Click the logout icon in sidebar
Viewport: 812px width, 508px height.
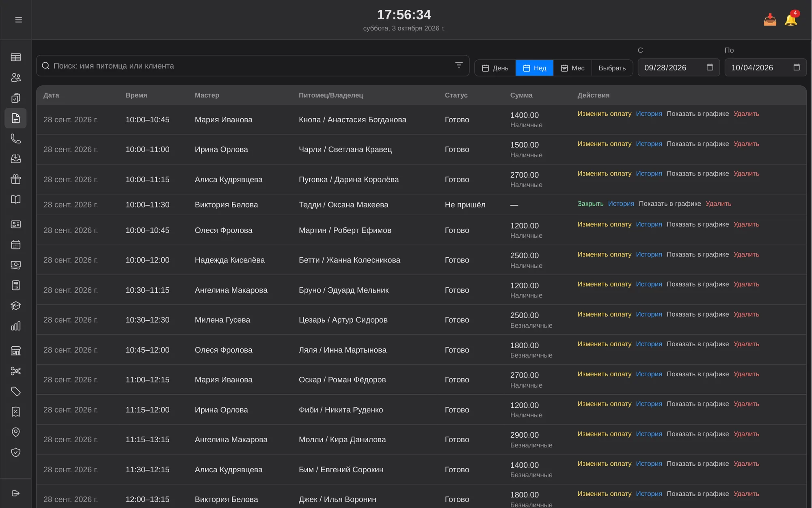click(15, 493)
